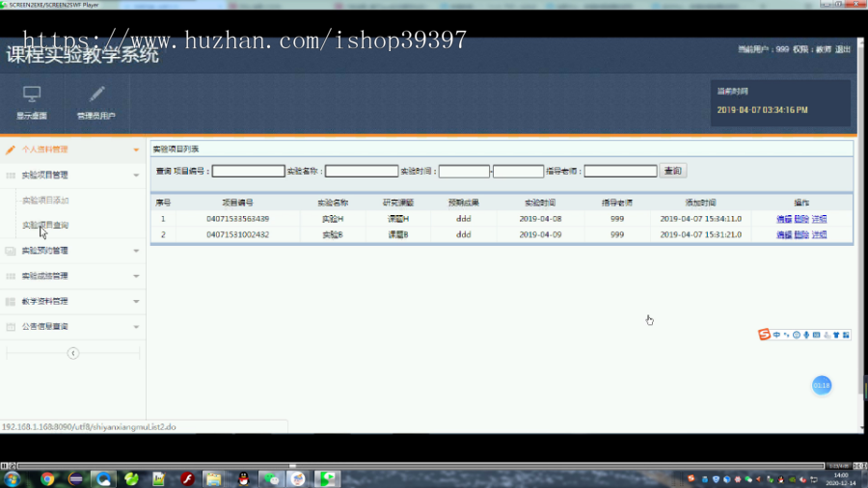Screen dimensions: 868x488
Task: Expand the 实验成绩管理 arrow
Action: 136,276
